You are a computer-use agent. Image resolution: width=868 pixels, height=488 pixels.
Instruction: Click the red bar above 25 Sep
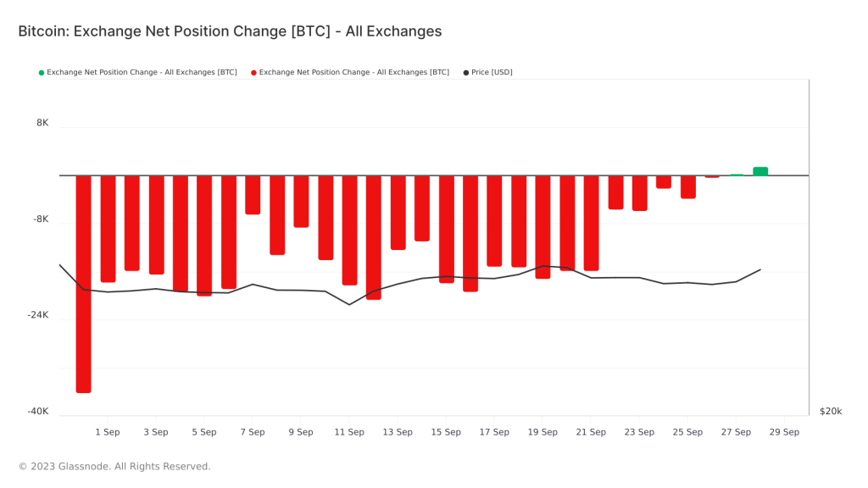tap(688, 187)
